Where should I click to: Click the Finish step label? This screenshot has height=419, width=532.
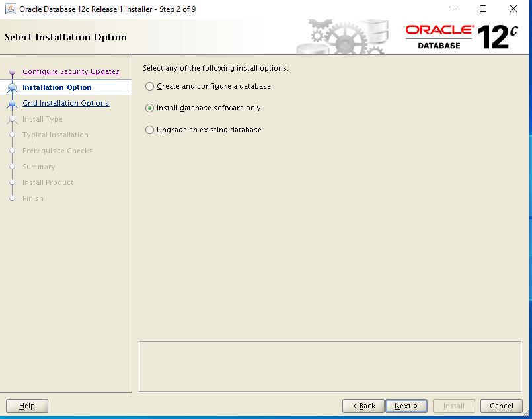(x=33, y=198)
